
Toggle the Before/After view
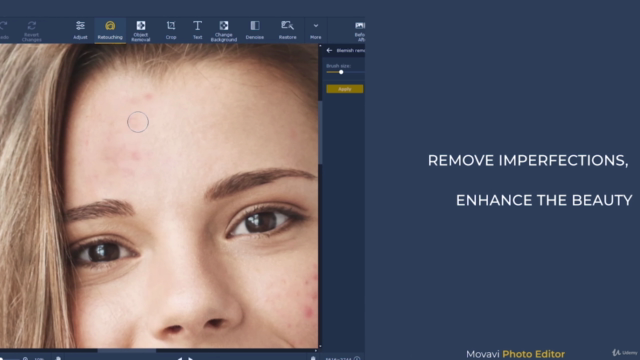coord(360,31)
